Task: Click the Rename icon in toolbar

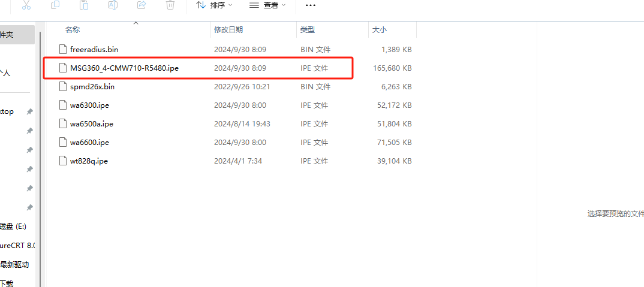Action: [x=112, y=5]
